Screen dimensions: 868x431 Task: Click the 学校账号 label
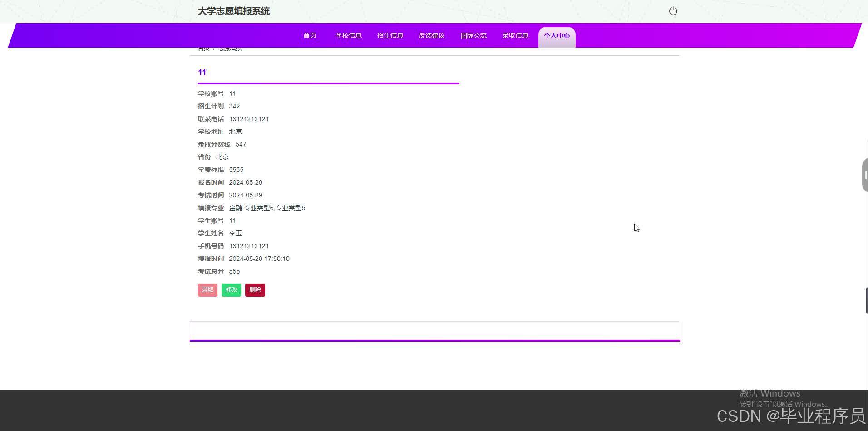click(x=211, y=93)
